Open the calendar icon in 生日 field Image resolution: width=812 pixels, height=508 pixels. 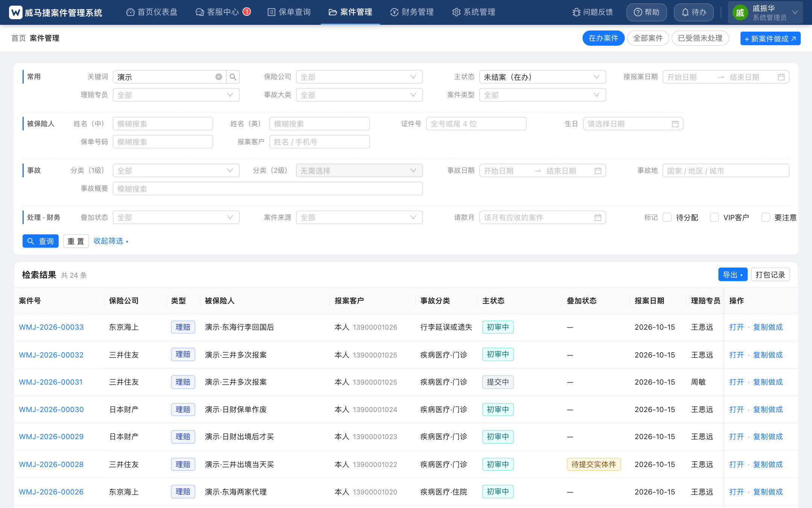[675, 124]
